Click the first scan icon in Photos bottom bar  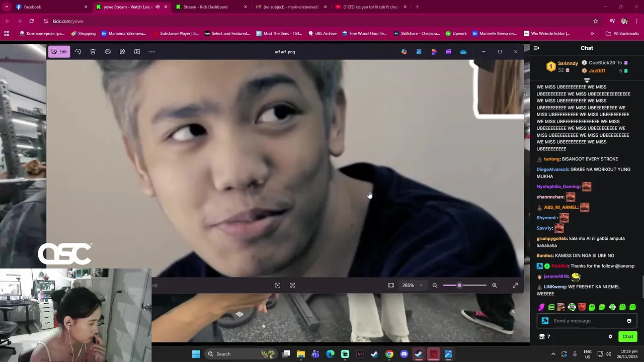[278, 286]
